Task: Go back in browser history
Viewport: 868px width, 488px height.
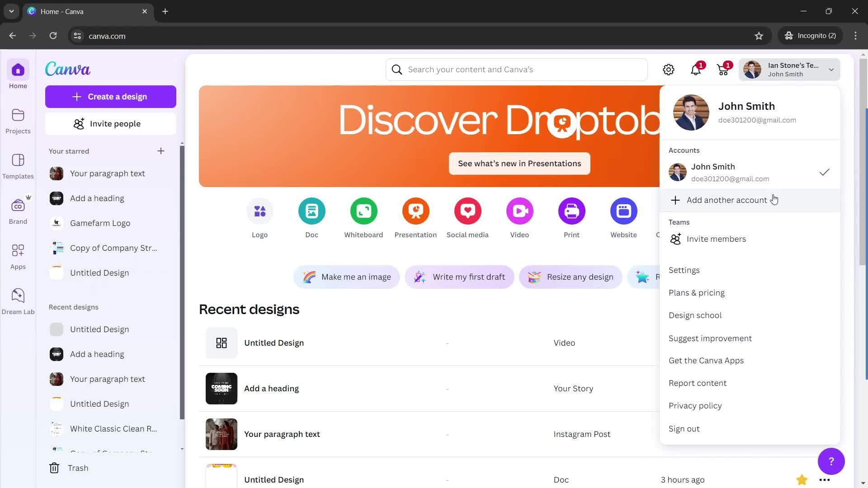Action: click(x=13, y=36)
